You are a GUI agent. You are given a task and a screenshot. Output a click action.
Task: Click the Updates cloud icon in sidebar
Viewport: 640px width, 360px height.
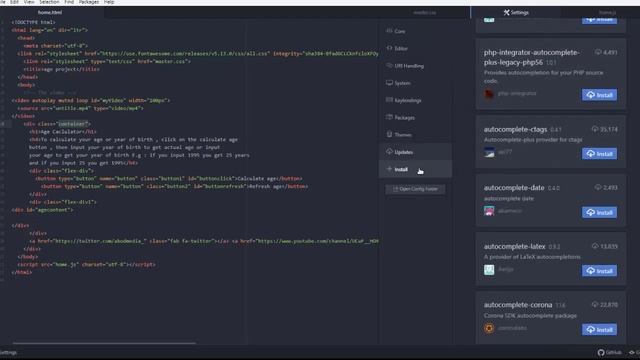coord(389,151)
